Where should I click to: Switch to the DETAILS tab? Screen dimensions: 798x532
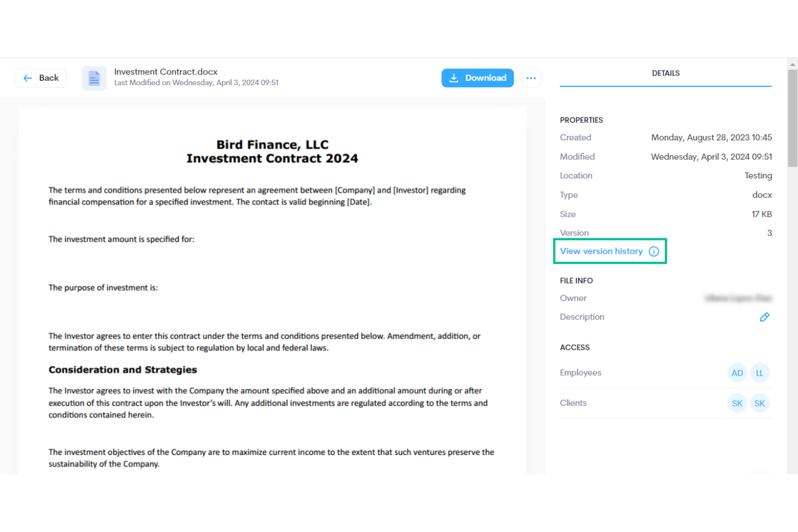point(665,73)
